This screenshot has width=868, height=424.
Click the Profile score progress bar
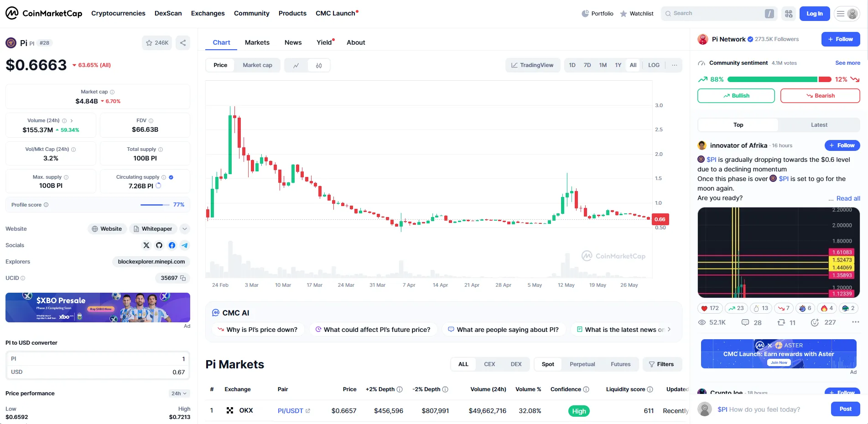[155, 205]
